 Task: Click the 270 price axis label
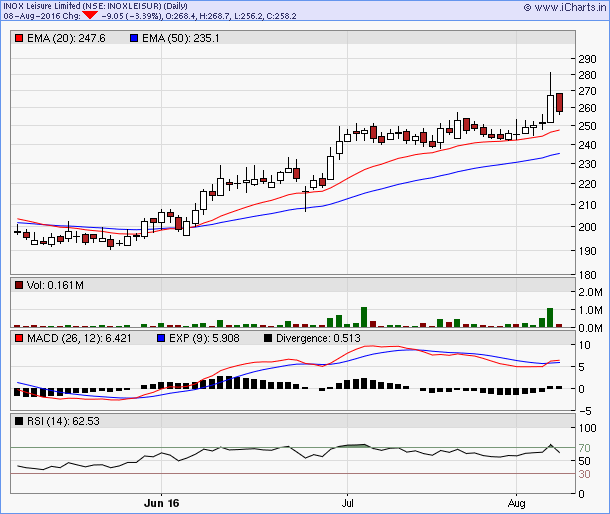tap(587, 91)
